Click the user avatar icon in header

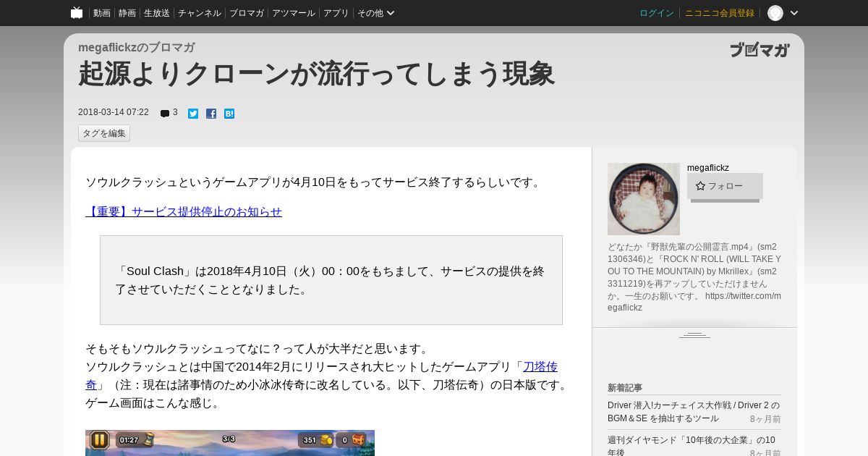click(x=775, y=13)
